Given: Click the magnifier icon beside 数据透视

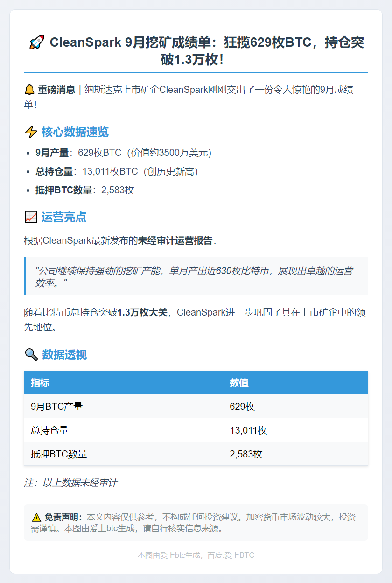Looking at the screenshot, I should [x=31, y=355].
